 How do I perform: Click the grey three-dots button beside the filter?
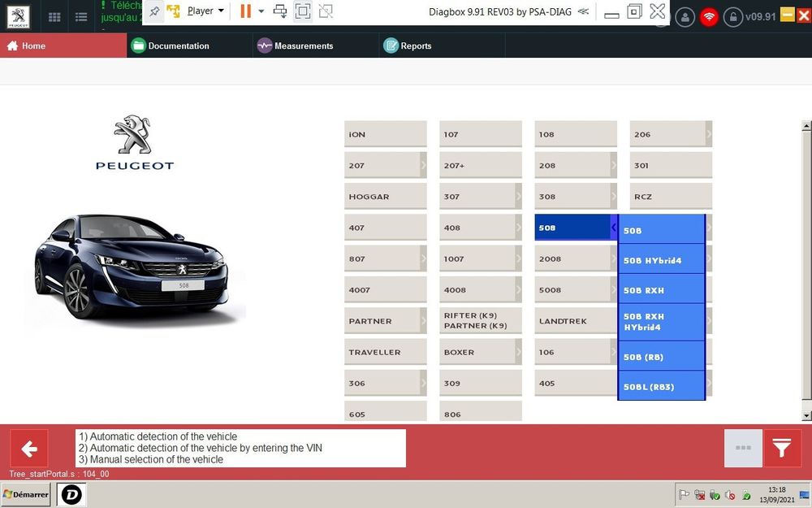743,448
